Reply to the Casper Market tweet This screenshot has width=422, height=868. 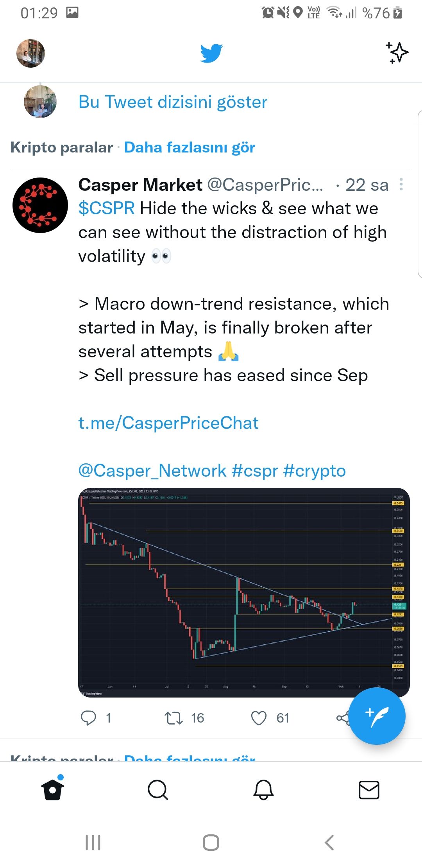pyautogui.click(x=88, y=718)
